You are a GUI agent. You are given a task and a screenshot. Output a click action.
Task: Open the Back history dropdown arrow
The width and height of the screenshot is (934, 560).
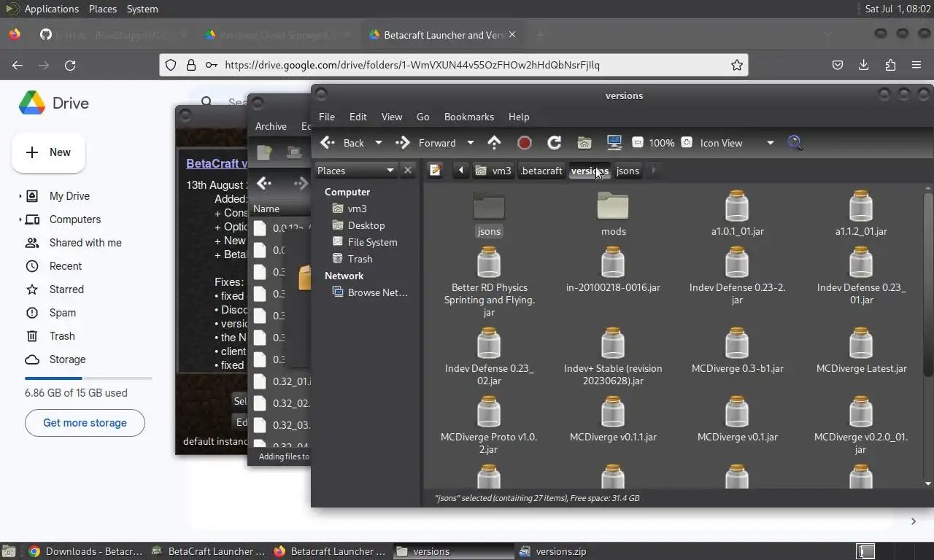coord(378,143)
